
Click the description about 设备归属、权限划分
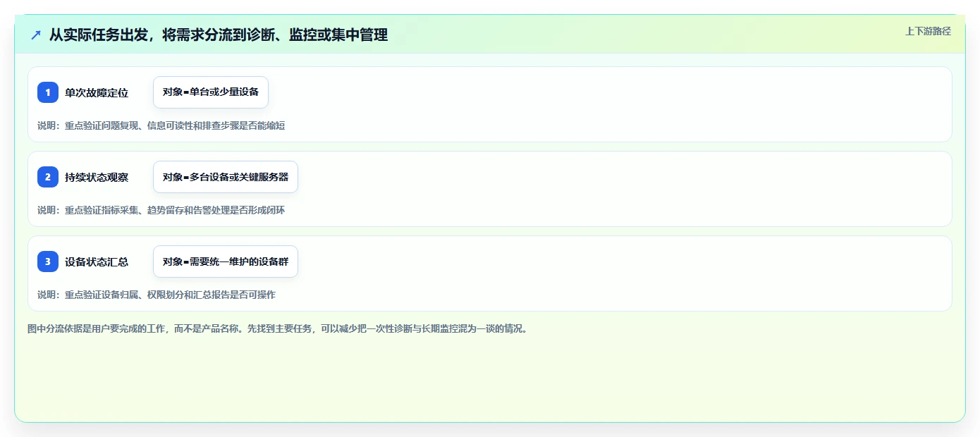point(157,295)
